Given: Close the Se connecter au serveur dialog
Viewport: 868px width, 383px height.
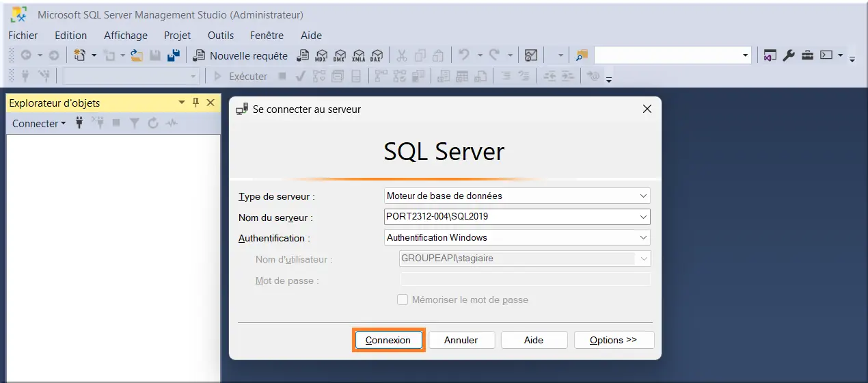Looking at the screenshot, I should (647, 109).
